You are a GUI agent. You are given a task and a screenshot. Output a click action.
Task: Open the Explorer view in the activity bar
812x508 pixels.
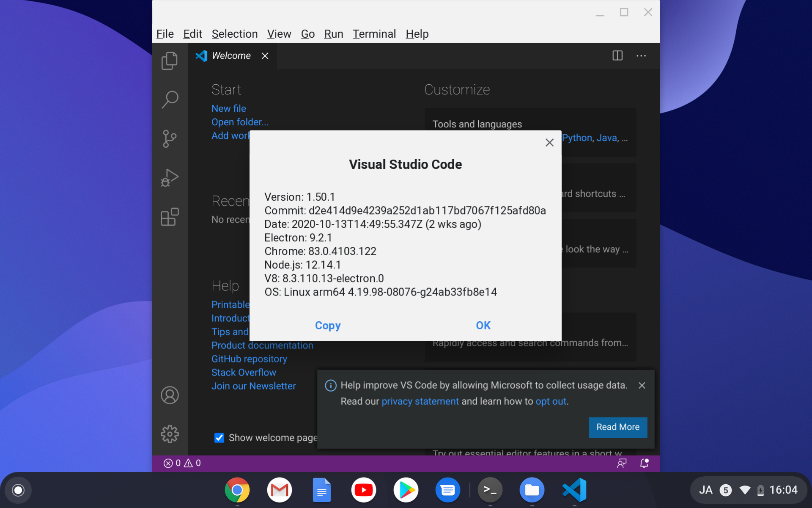170,61
